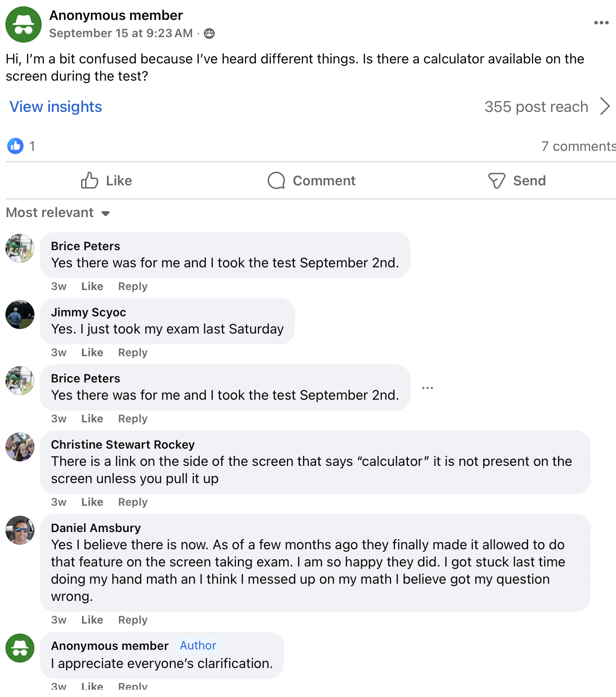
Task: Open the post options three-dot menu
Action: click(x=601, y=23)
